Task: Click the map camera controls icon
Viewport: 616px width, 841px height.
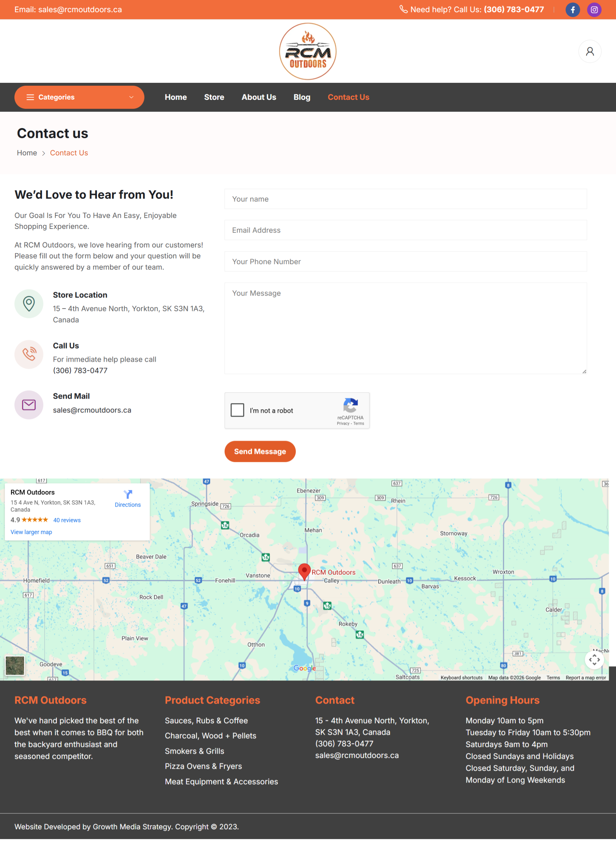Action: pos(594,660)
